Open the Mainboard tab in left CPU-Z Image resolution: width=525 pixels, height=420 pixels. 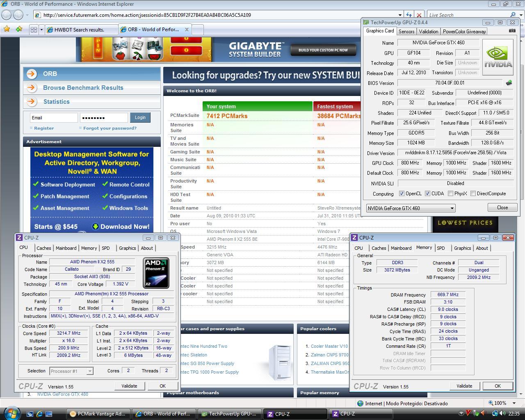(66, 248)
